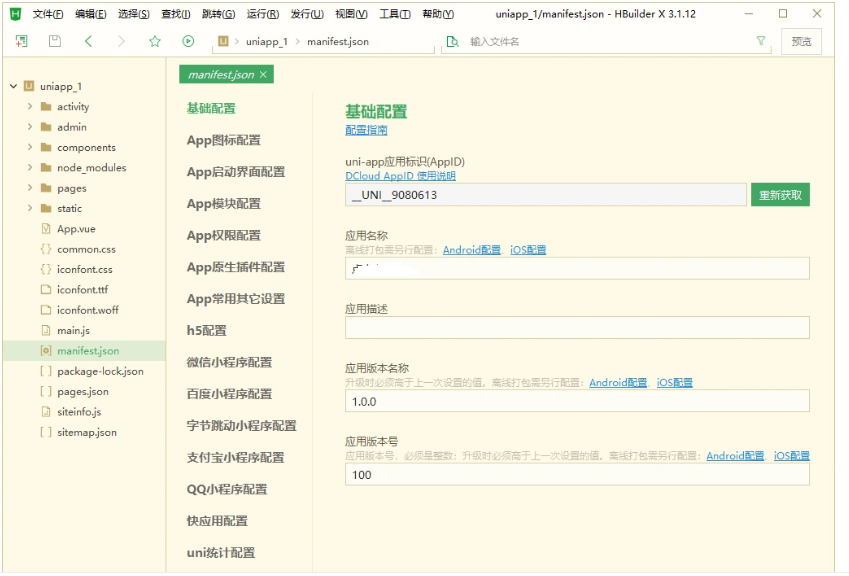The height and width of the screenshot is (576, 849).
Task: Open the 运行(R) menu
Action: (262, 14)
